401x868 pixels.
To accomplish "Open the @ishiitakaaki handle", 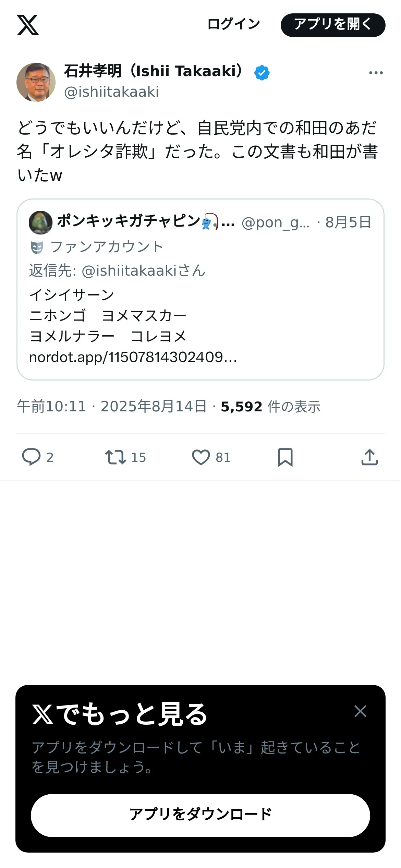I will (111, 92).
